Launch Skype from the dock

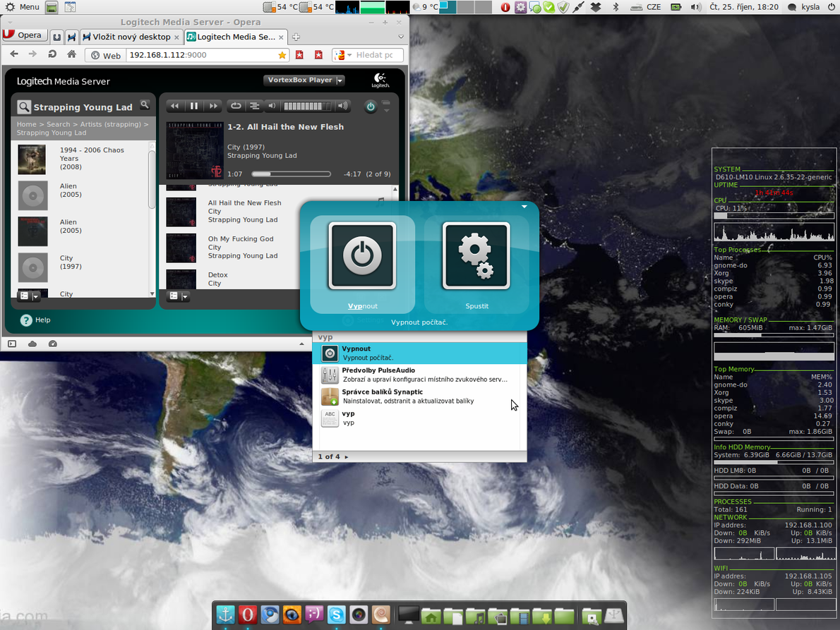click(336, 615)
